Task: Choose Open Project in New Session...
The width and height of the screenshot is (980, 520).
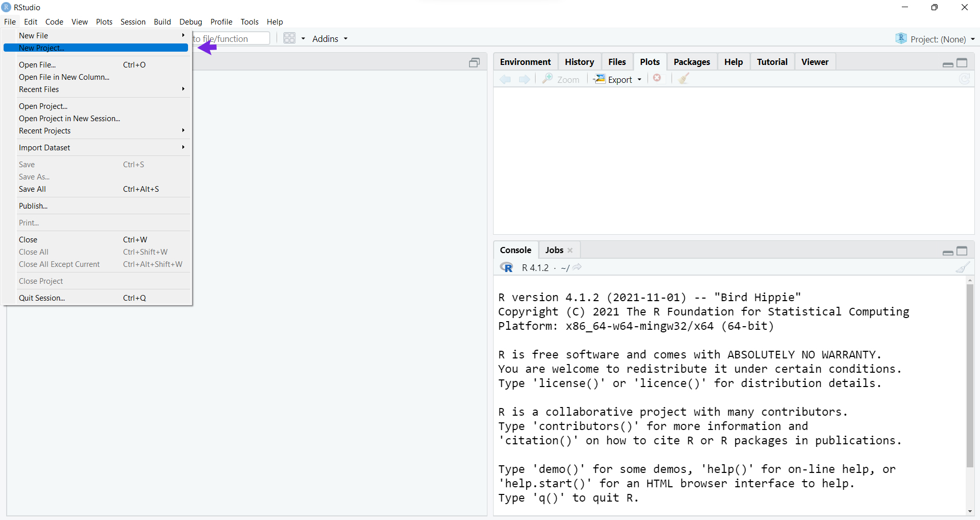Action: point(97,118)
